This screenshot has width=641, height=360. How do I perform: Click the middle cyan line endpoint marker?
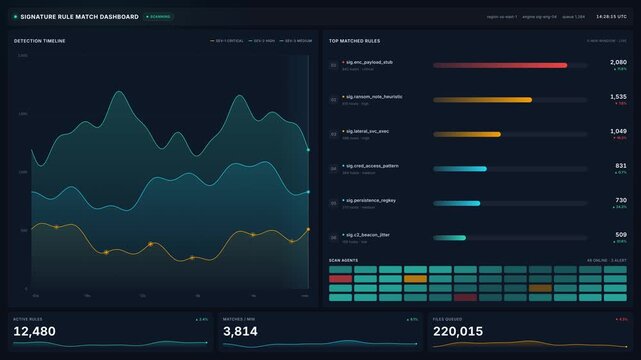(308, 192)
